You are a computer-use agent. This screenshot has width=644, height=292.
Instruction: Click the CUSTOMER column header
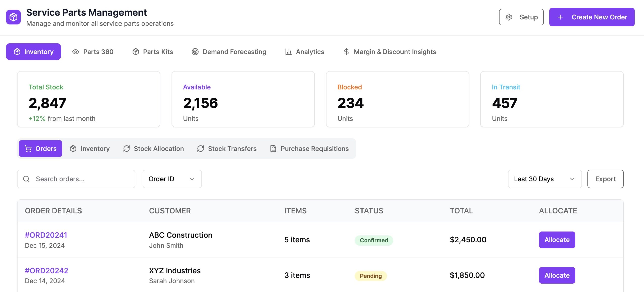(x=170, y=211)
